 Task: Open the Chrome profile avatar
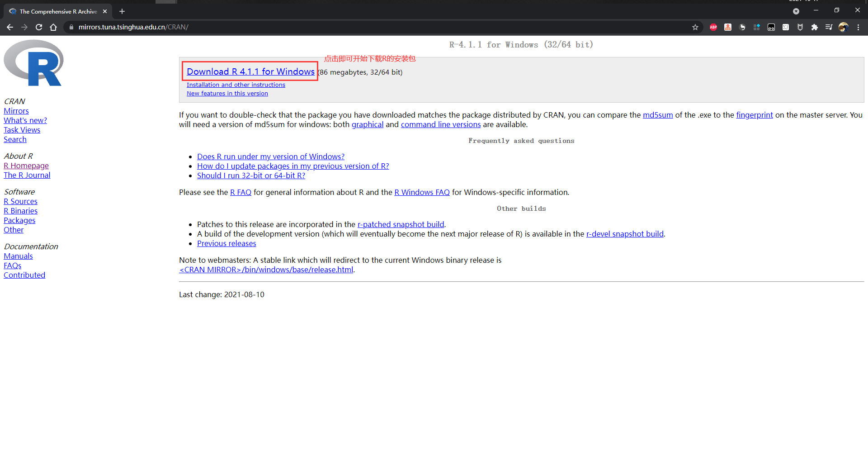843,27
